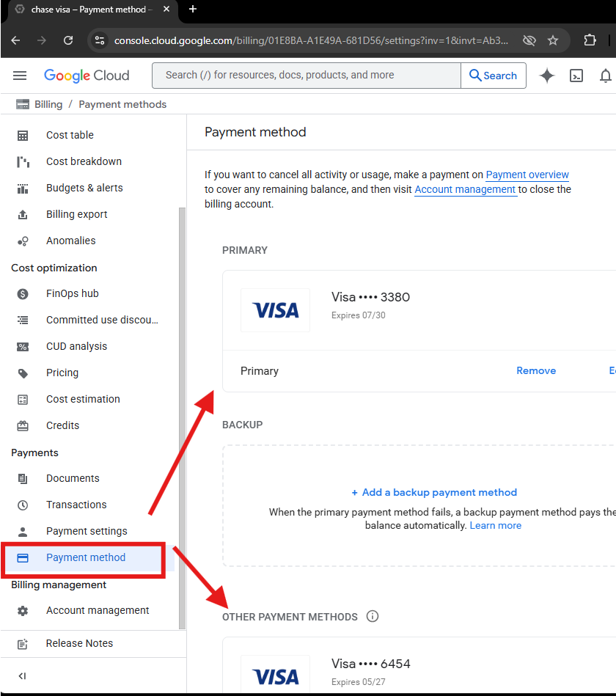View site information icon in address bar
The height and width of the screenshot is (696, 616).
pyautogui.click(x=100, y=41)
